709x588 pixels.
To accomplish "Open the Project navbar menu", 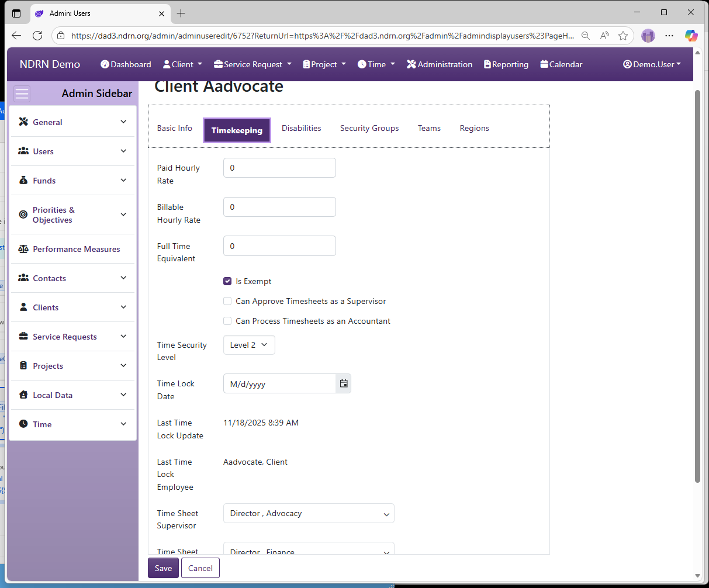I will pyautogui.click(x=324, y=64).
